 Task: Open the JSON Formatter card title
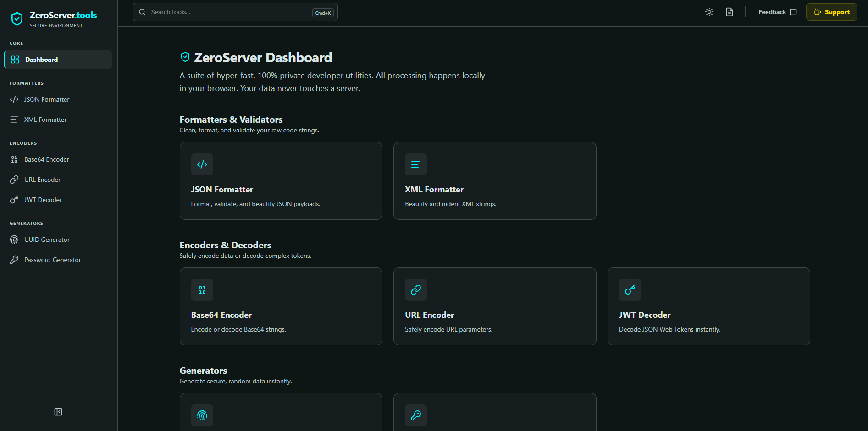[222, 190]
